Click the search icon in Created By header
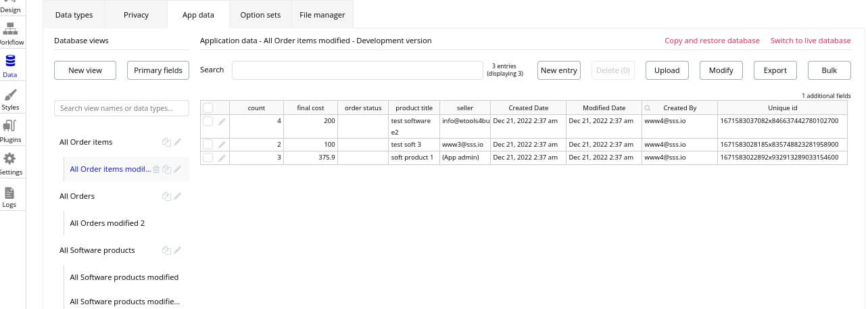Screen dimensions: 868x309 tap(648, 108)
